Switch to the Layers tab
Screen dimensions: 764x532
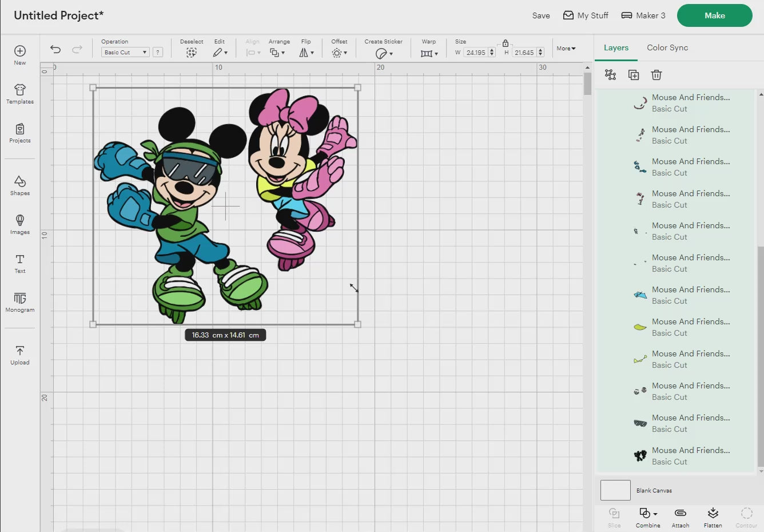point(616,47)
